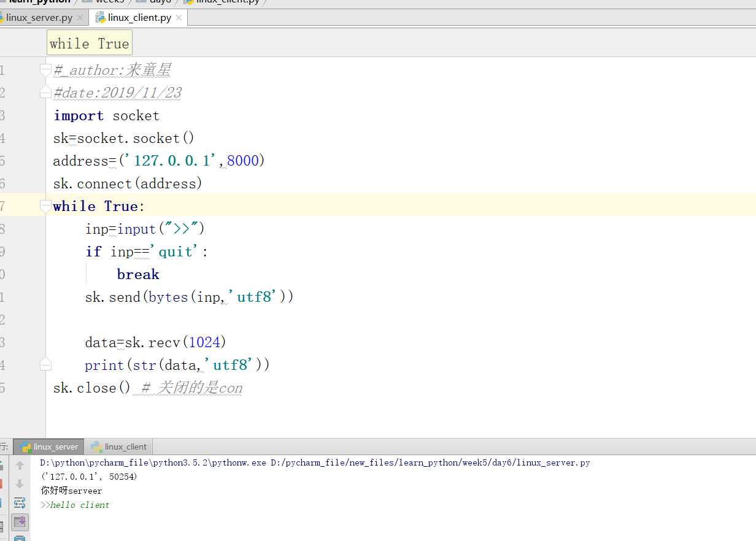The image size is (756, 541).
Task: Click the '>>hello client' console input line
Action: point(75,505)
